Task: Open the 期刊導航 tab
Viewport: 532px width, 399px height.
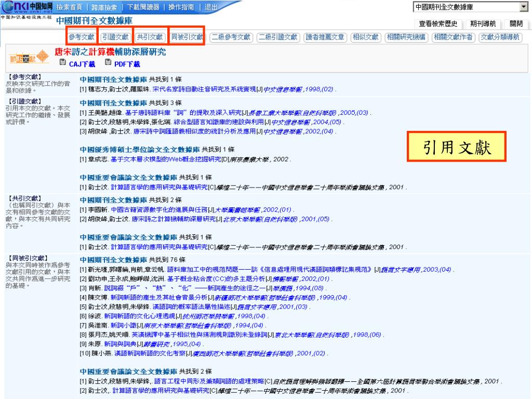Action: pyautogui.click(x=483, y=24)
